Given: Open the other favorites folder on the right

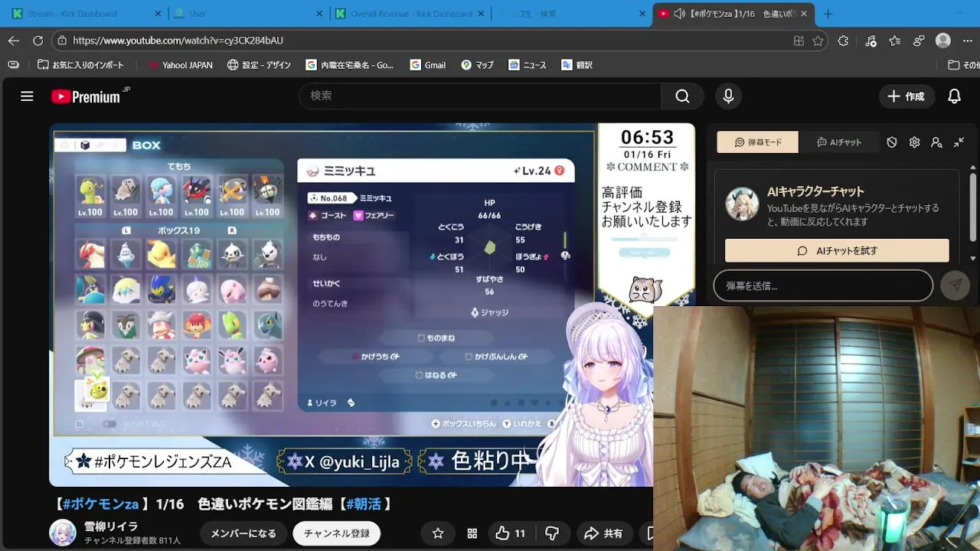Looking at the screenshot, I should [963, 65].
